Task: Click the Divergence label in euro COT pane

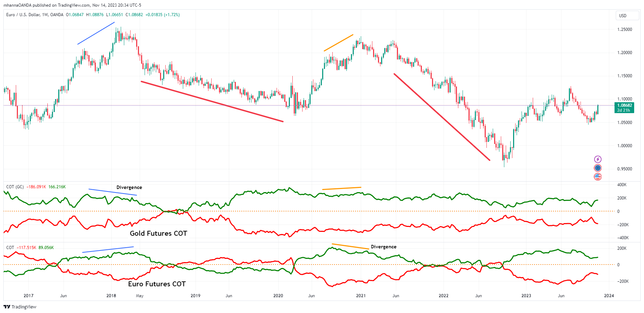Action: pyautogui.click(x=384, y=247)
